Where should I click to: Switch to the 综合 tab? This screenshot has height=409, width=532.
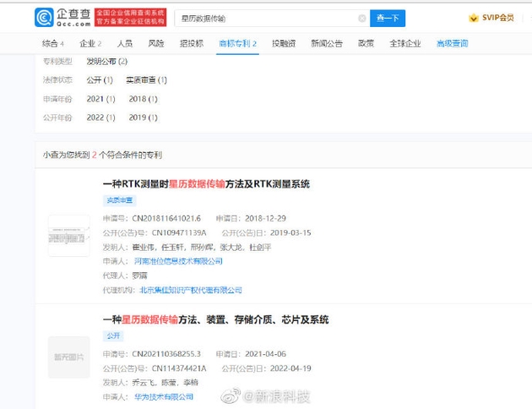[52, 43]
